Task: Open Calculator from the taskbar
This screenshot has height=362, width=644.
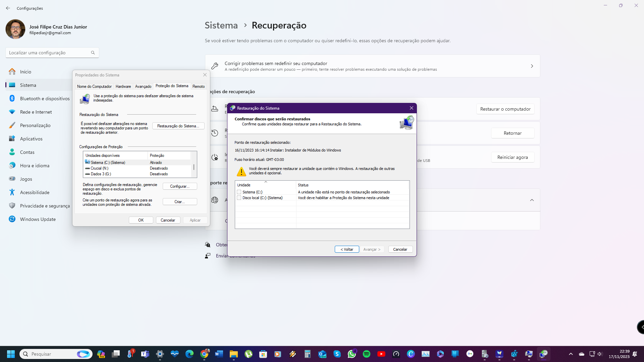Action: pyautogui.click(x=308, y=354)
